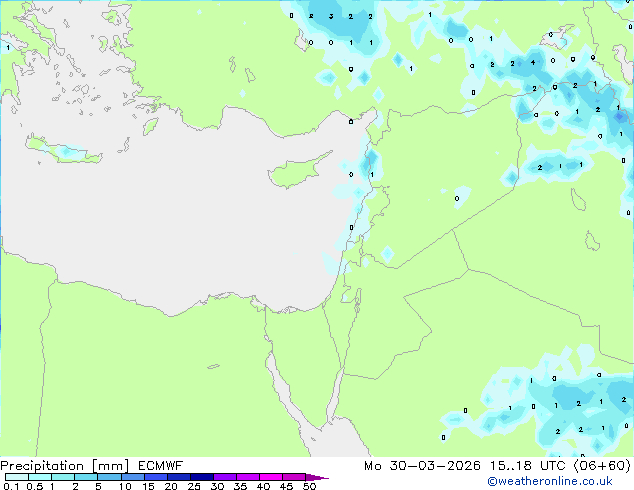Select the 30–35 mm purple legend box
Screen dimensions: 634x490
pyautogui.click(x=225, y=477)
